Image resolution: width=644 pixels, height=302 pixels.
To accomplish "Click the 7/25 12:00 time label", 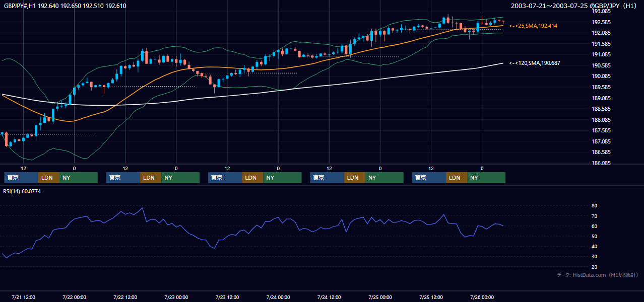I will (x=431, y=297).
